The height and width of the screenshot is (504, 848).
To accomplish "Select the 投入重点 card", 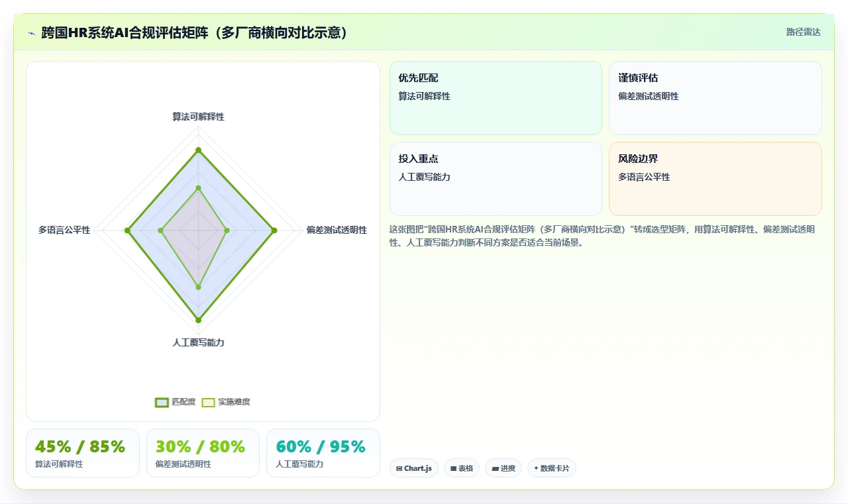I will pyautogui.click(x=496, y=179).
